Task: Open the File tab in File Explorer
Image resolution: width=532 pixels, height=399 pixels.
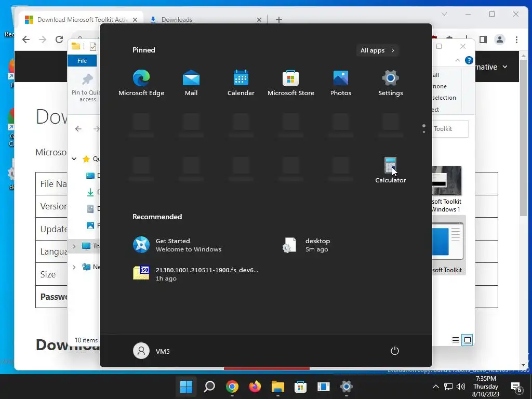Action: pyautogui.click(x=82, y=61)
